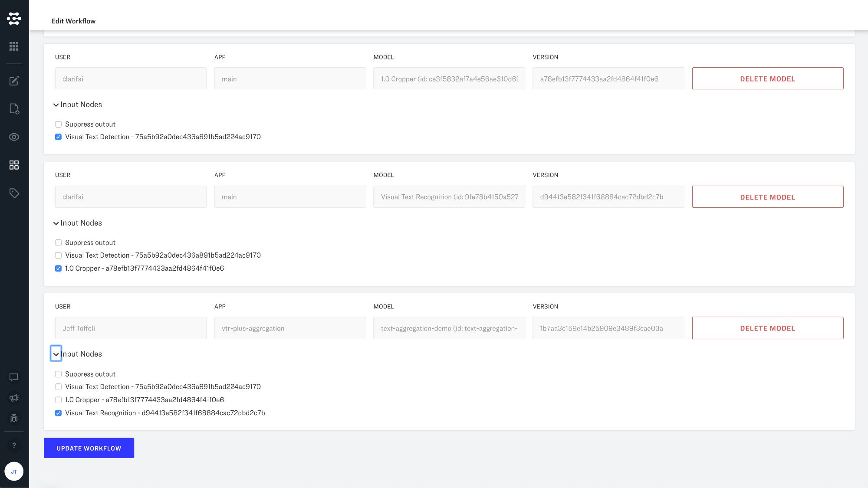
Task: Collapse Input Nodes for the text-aggregation-demo model
Action: point(56,354)
